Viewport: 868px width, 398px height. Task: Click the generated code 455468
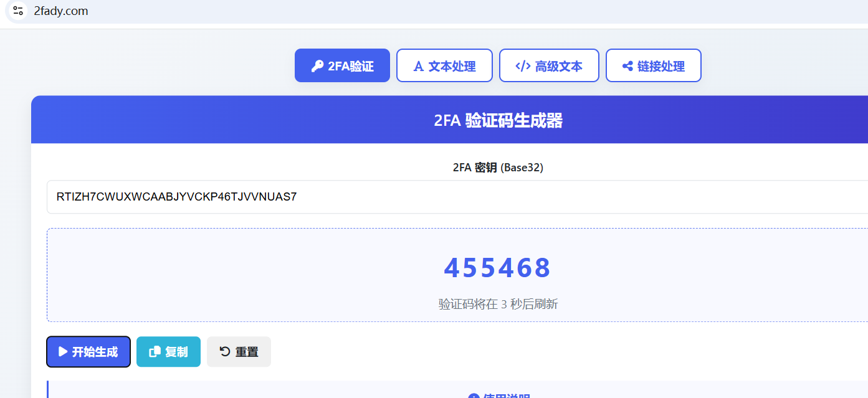click(x=497, y=268)
